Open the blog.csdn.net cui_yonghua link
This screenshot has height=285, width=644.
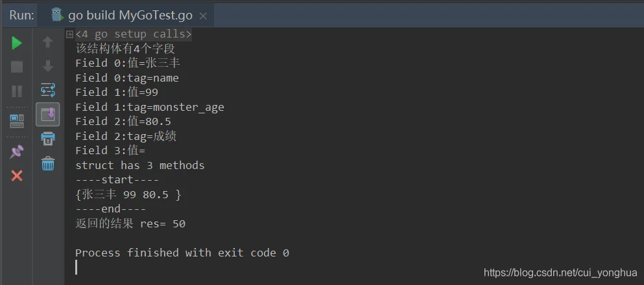point(560,273)
